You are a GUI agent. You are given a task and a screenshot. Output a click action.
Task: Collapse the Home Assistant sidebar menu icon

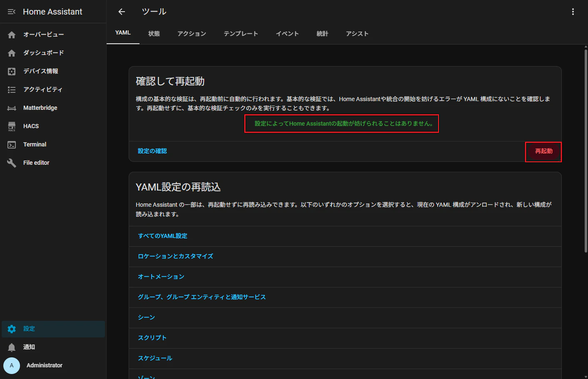click(x=12, y=12)
